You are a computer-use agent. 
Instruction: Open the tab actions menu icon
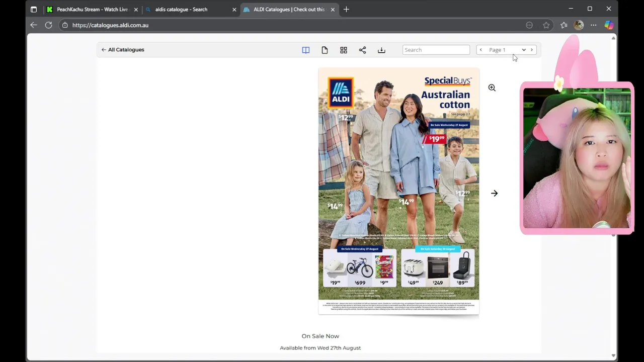coord(34,10)
